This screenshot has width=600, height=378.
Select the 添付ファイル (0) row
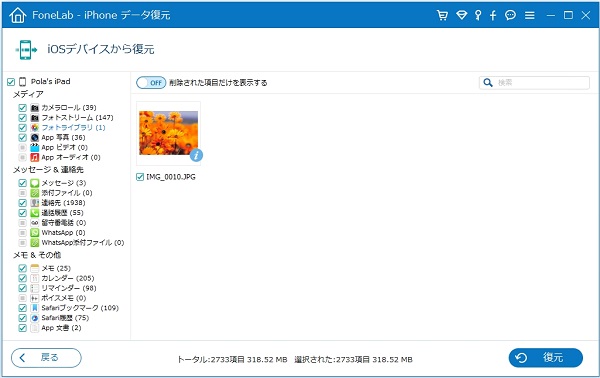pos(55,193)
